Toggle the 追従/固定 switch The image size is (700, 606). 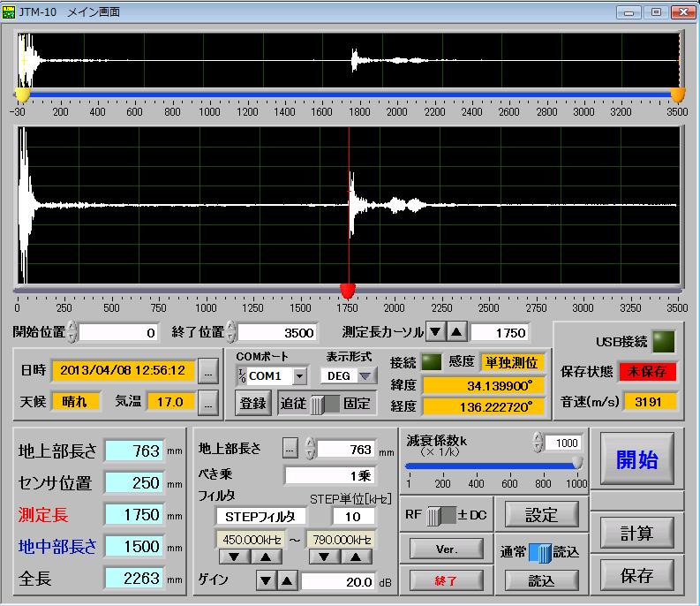pyautogui.click(x=325, y=404)
